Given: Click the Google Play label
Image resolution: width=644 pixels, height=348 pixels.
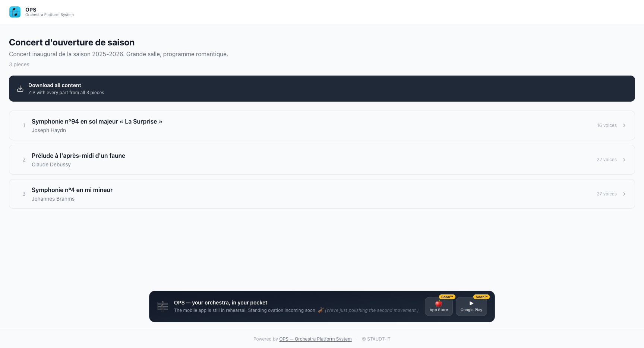Looking at the screenshot, I should click(x=471, y=310).
